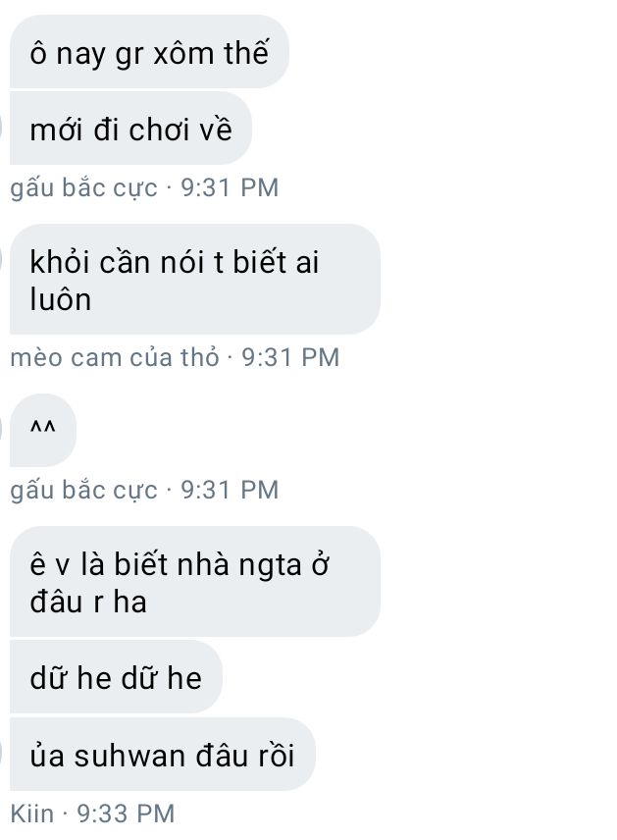Click the words 'đâu r ha' in the long message

88,602
